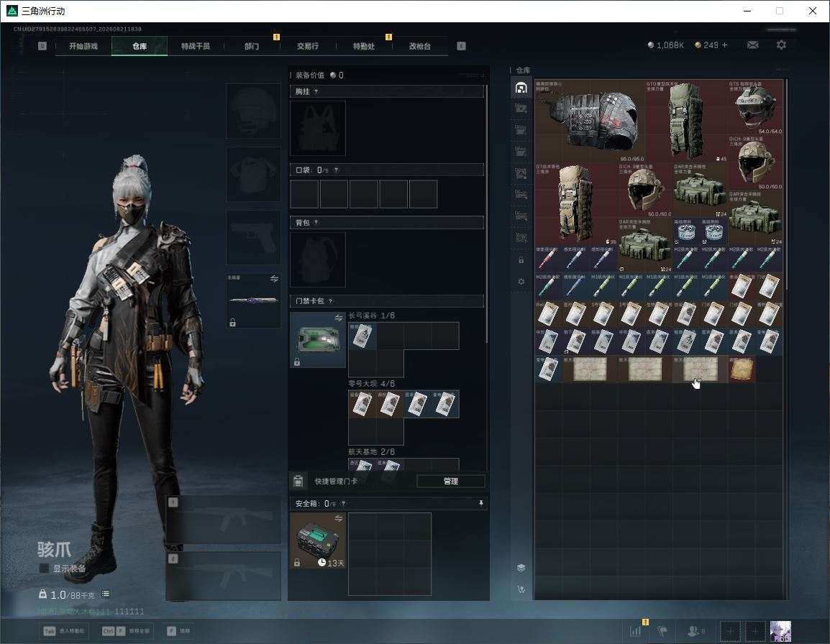This screenshot has width=830, height=644.
Task: Click the Ctrl F 转移全部 shortcut button
Action: point(126,631)
